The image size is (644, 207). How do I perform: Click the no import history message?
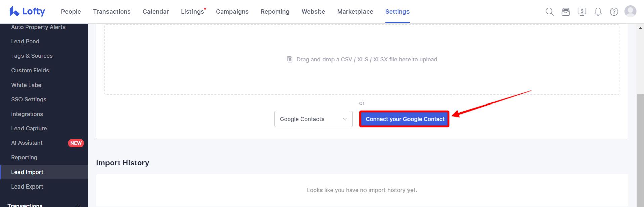(x=362, y=190)
